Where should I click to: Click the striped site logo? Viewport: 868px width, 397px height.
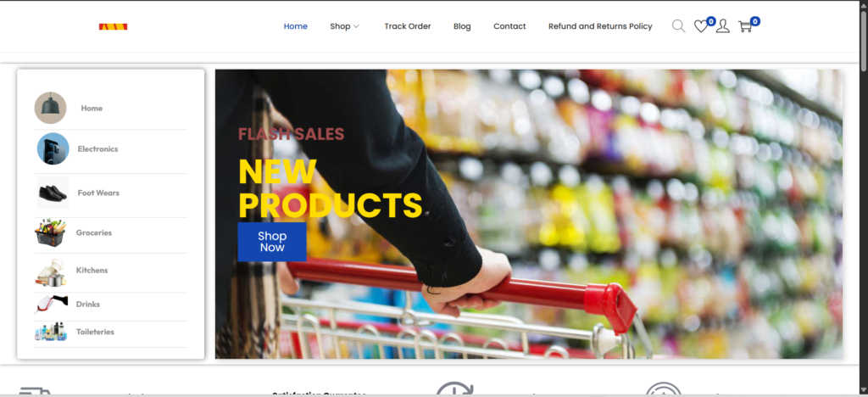click(x=113, y=26)
